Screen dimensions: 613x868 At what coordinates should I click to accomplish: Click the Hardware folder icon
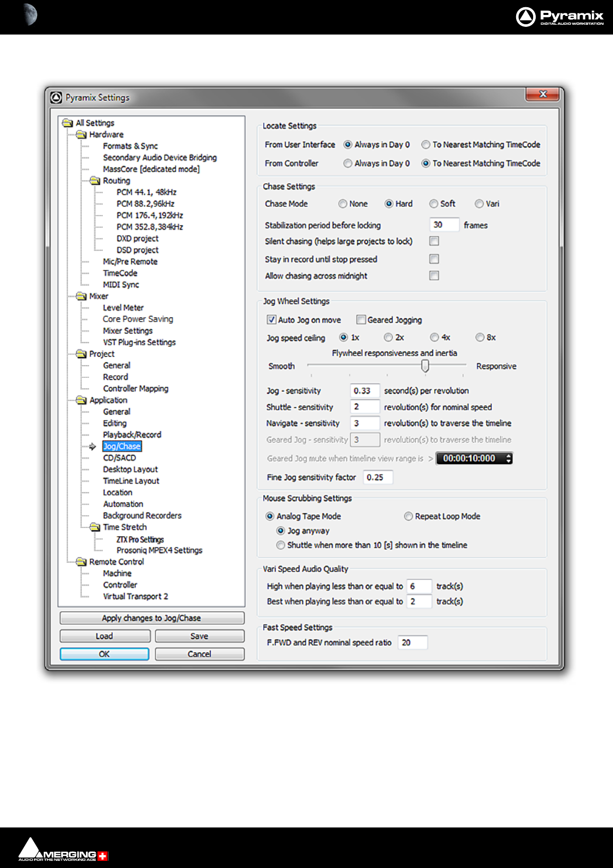tap(81, 135)
